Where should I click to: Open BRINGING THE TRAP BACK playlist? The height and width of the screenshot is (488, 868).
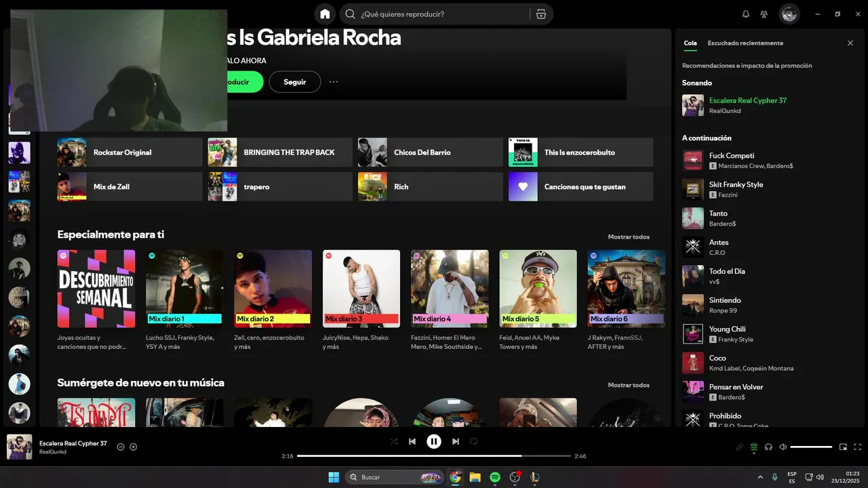coord(280,152)
